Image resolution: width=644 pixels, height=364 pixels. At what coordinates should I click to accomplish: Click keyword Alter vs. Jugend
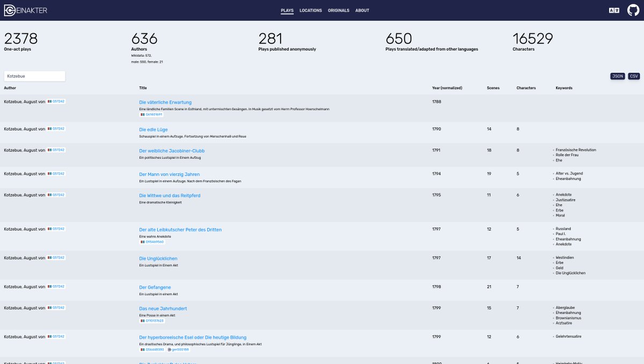[569, 173]
